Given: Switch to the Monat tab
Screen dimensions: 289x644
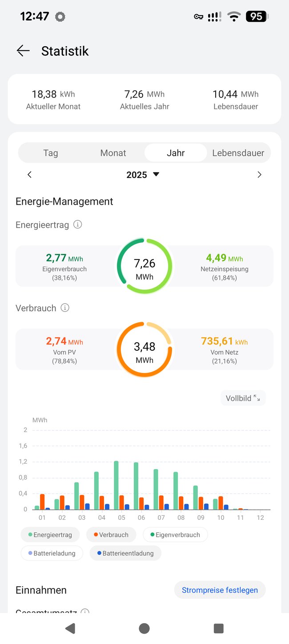Looking at the screenshot, I should [x=113, y=153].
